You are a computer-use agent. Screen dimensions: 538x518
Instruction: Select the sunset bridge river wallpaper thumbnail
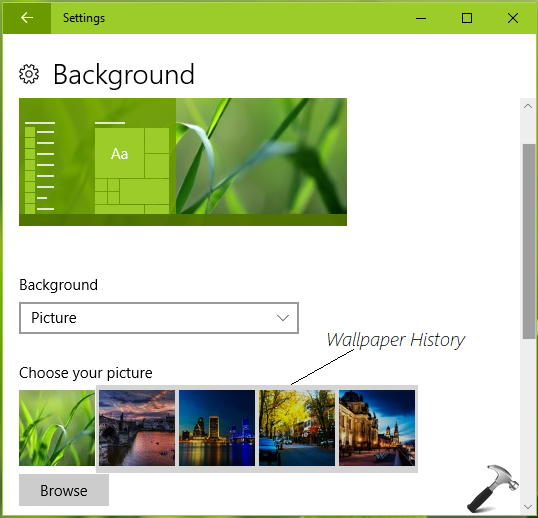[137, 428]
